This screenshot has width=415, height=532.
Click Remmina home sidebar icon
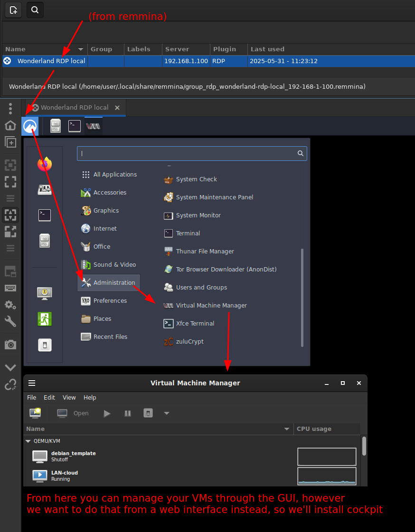10,125
